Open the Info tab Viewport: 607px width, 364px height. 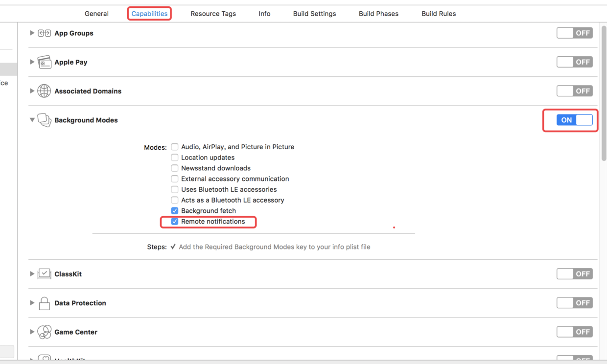click(264, 14)
